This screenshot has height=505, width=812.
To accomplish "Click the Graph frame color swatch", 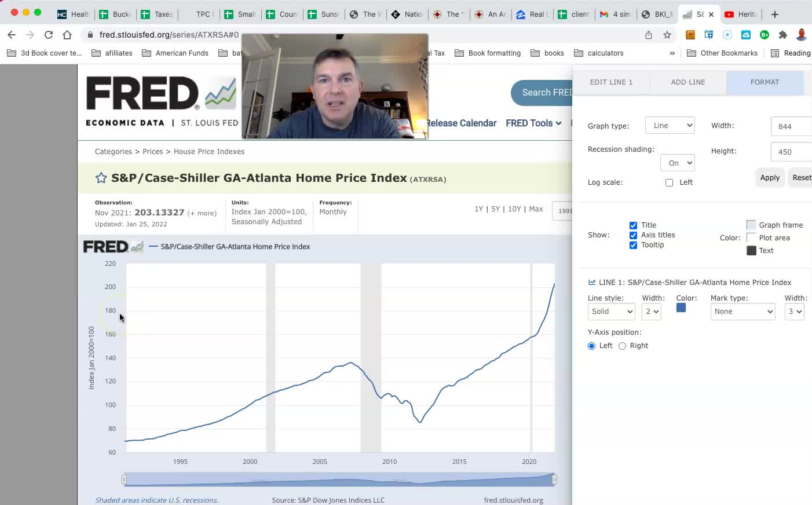I will pos(751,225).
